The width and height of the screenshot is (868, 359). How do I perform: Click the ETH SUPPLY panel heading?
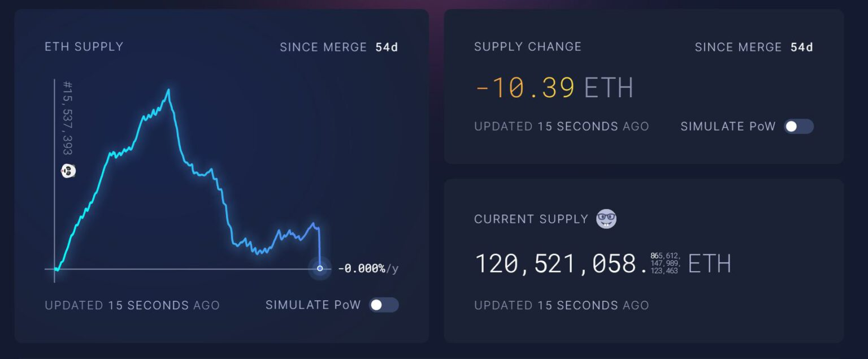pos(84,46)
